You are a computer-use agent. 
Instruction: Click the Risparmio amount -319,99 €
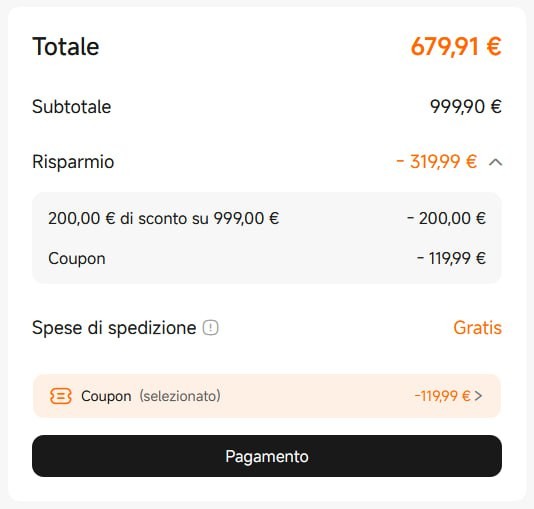pos(436,161)
